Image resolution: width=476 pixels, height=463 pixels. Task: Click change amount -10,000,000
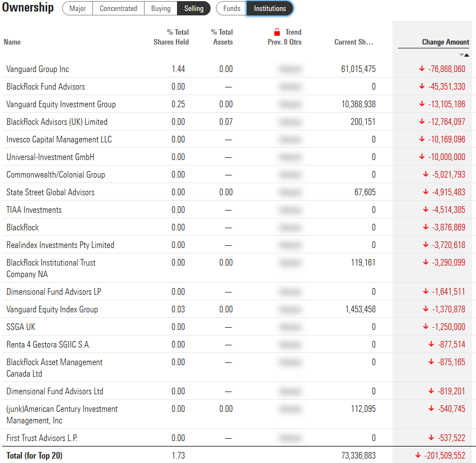[446, 157]
